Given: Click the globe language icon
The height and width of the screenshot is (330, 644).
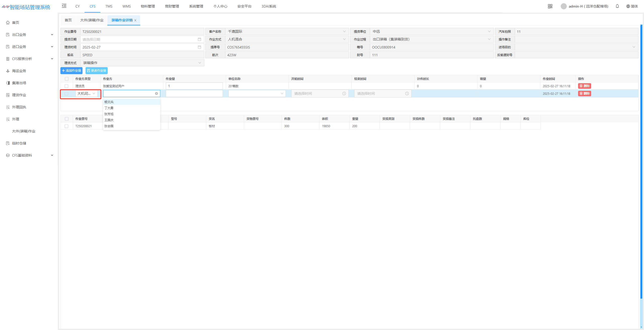Looking at the screenshot, I should (628, 6).
